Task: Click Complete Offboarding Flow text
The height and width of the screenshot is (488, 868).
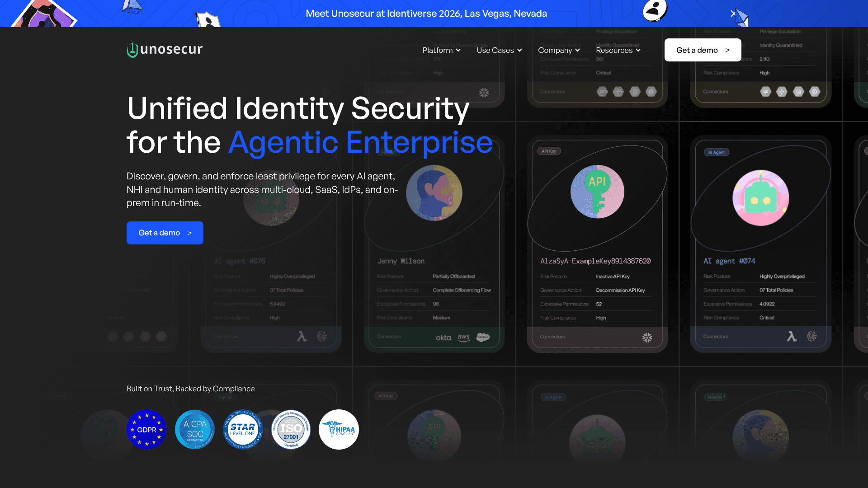Action: click(462, 290)
